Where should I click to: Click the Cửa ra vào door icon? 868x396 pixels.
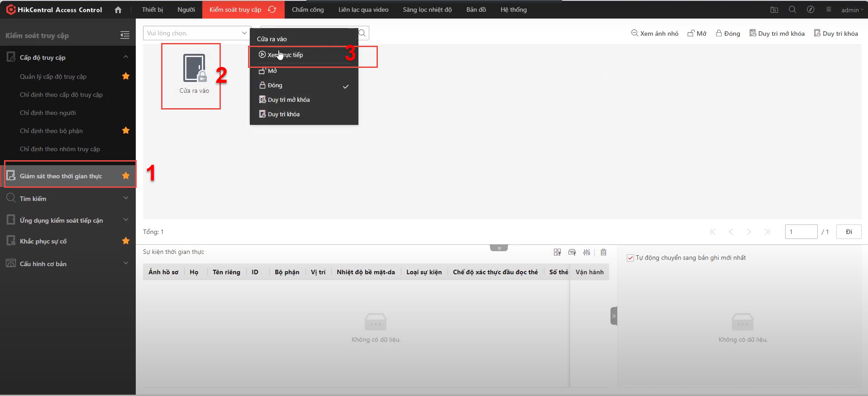(x=194, y=69)
